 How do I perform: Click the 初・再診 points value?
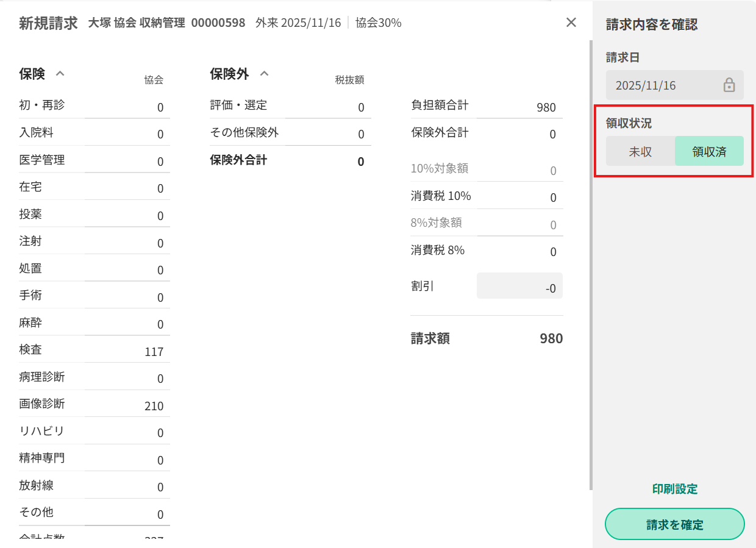tap(160, 108)
